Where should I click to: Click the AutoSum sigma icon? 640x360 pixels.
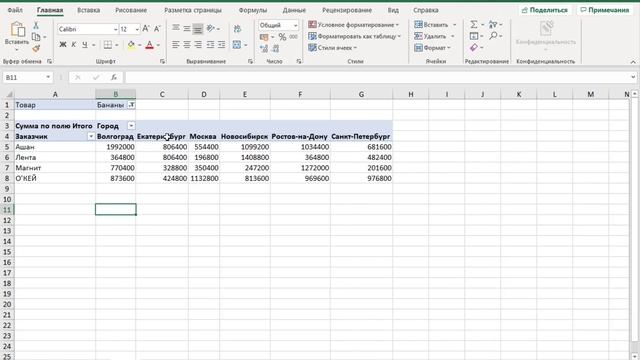473,25
